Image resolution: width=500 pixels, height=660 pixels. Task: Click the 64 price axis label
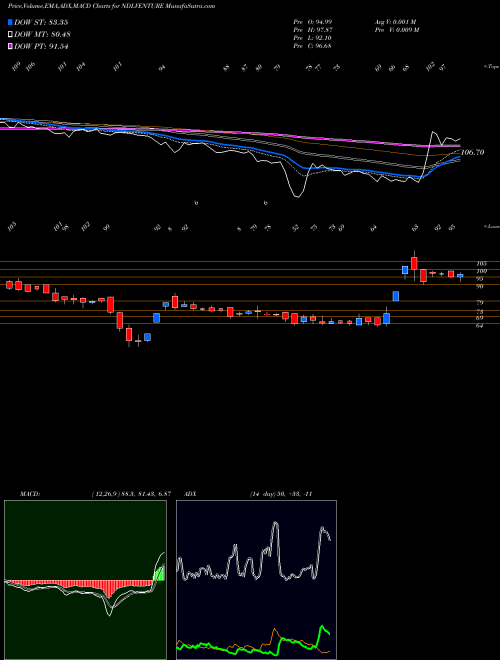click(480, 326)
